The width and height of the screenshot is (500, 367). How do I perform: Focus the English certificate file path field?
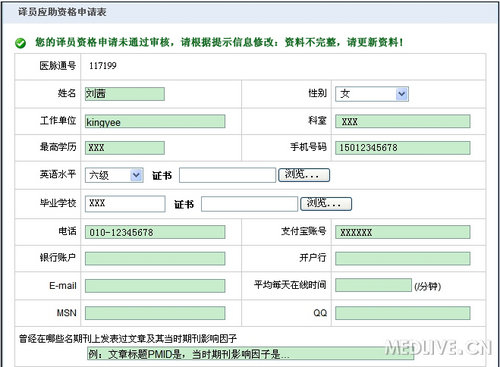click(228, 175)
